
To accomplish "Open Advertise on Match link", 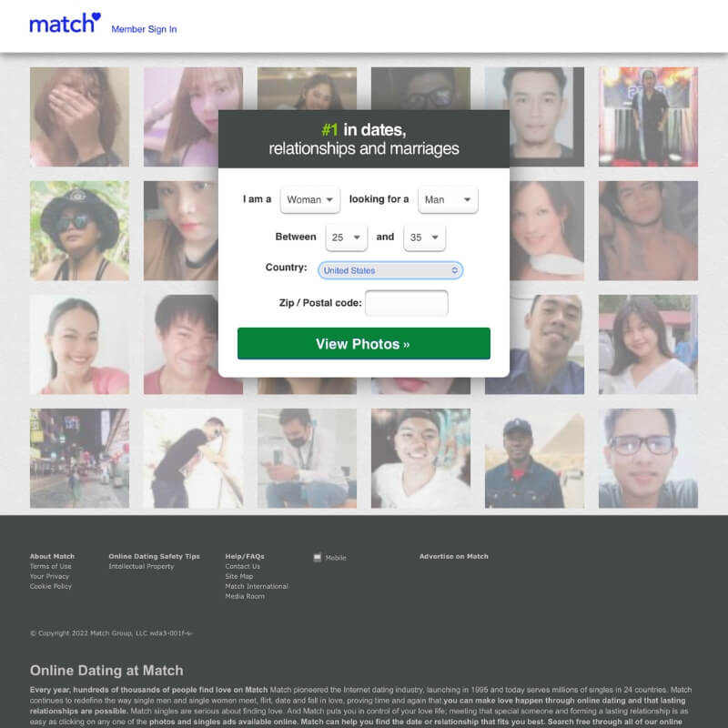I will pos(453,556).
